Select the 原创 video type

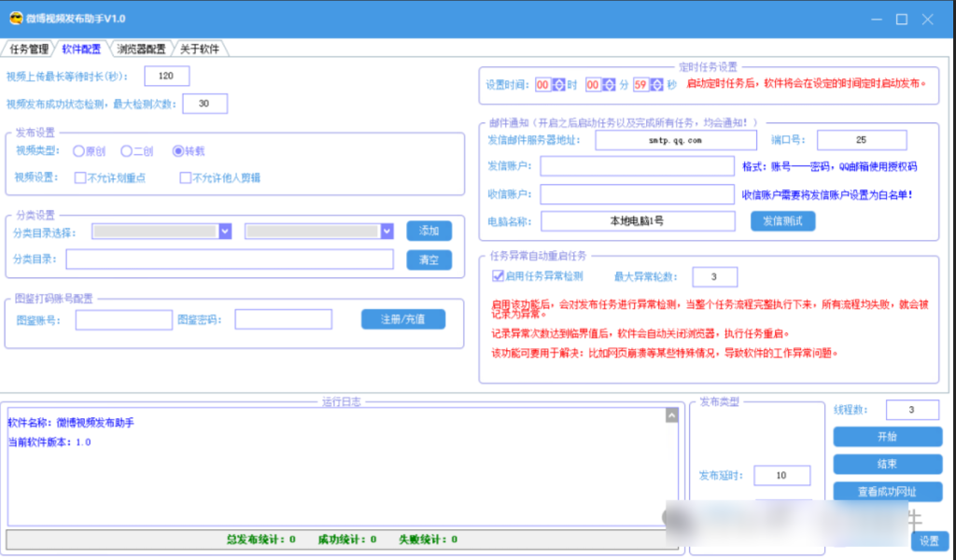pyautogui.click(x=78, y=151)
